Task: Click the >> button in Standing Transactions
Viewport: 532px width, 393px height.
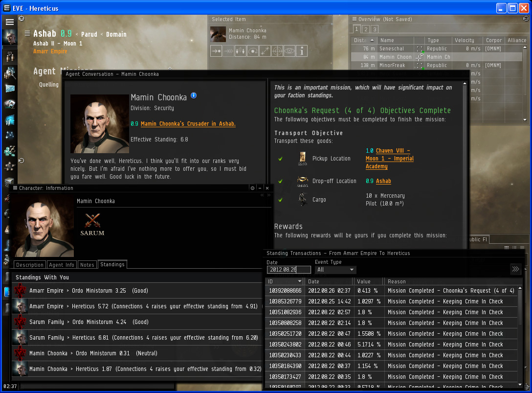Action: [515, 269]
